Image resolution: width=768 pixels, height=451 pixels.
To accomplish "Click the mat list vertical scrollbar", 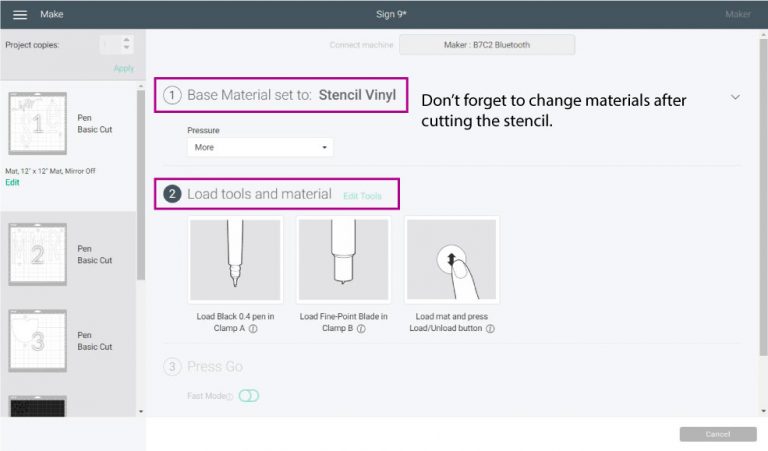I will [x=141, y=185].
